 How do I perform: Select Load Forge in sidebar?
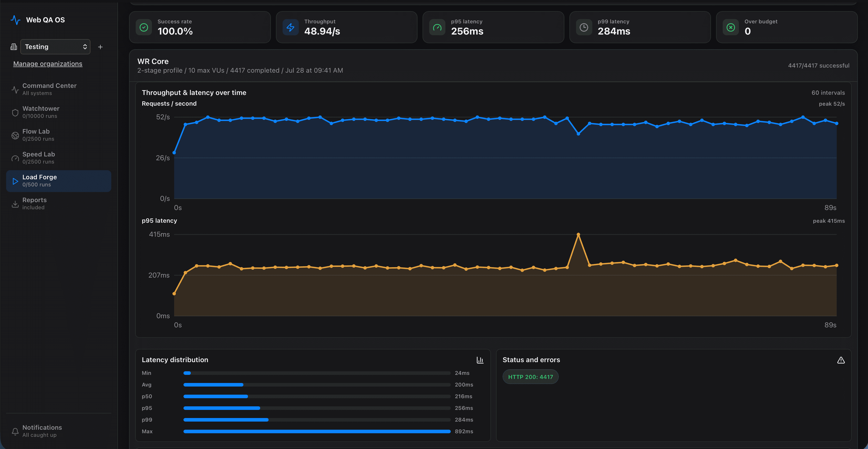[59, 181]
